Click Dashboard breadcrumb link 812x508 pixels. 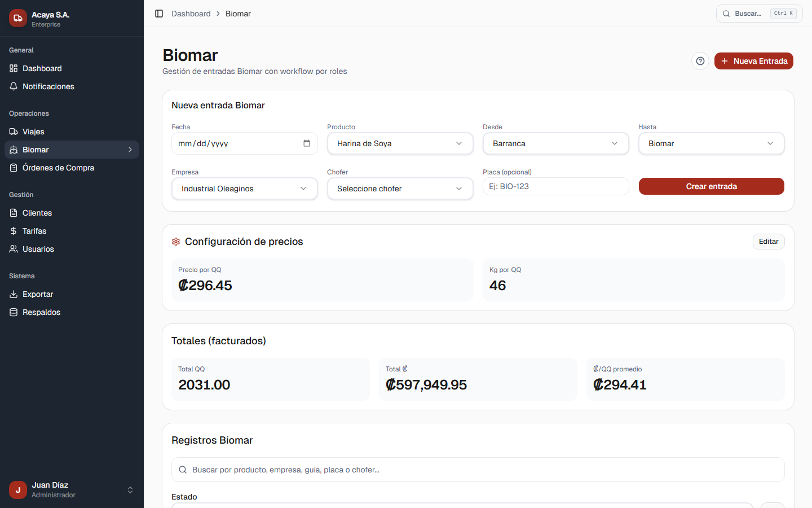[191, 14]
